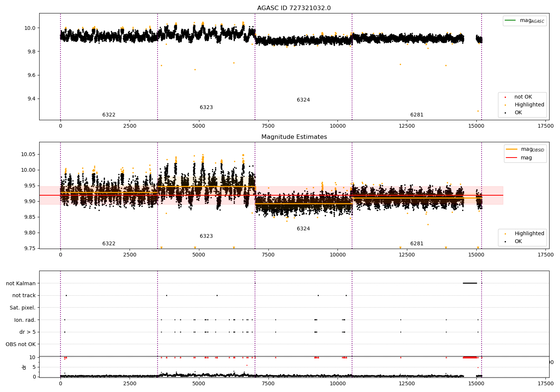
Task: Click the rotated "dr" y-axis label
Action: (x=24, y=367)
